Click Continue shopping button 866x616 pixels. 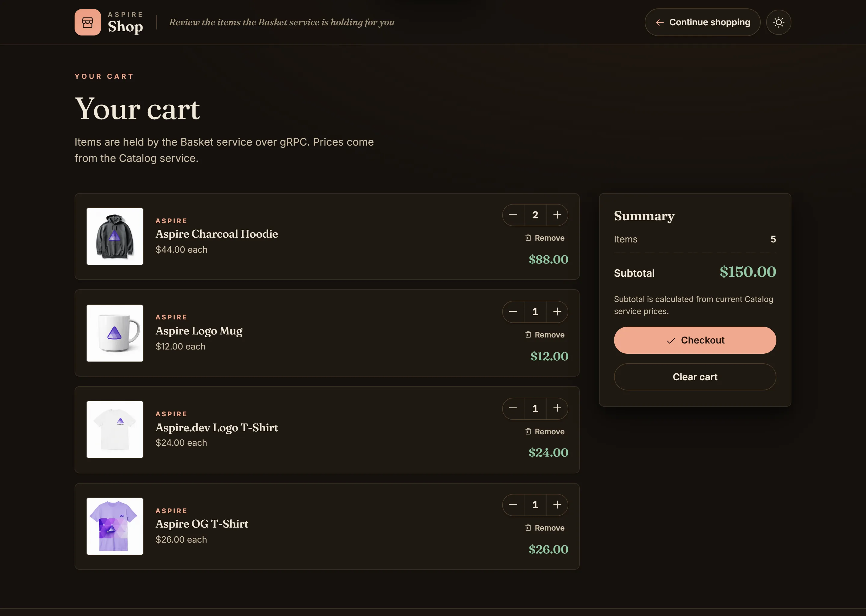[702, 22]
